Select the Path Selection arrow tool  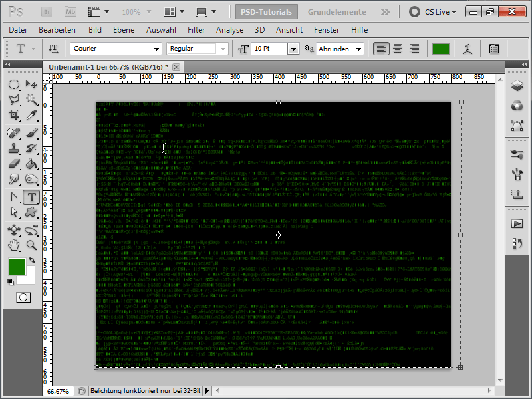point(14,212)
